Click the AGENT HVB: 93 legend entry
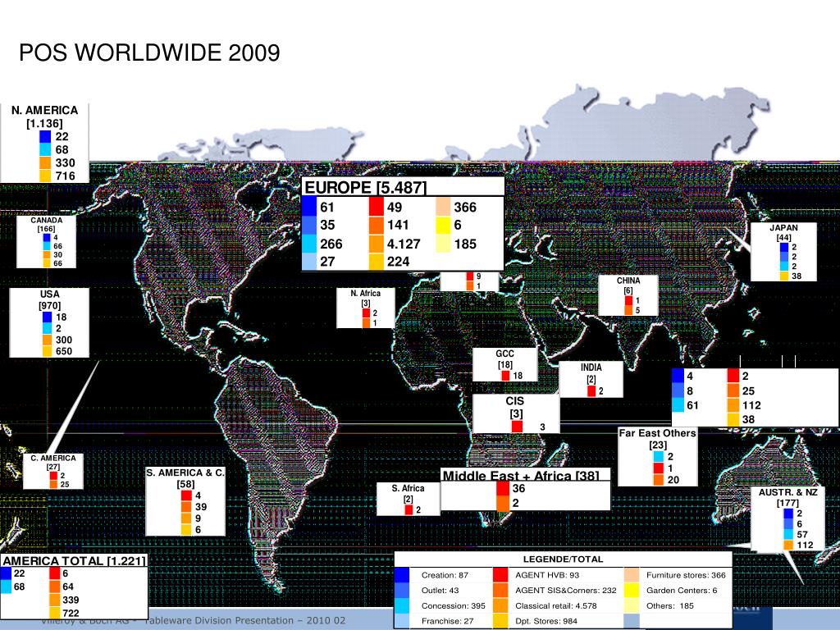The width and height of the screenshot is (840, 630). click(x=547, y=575)
